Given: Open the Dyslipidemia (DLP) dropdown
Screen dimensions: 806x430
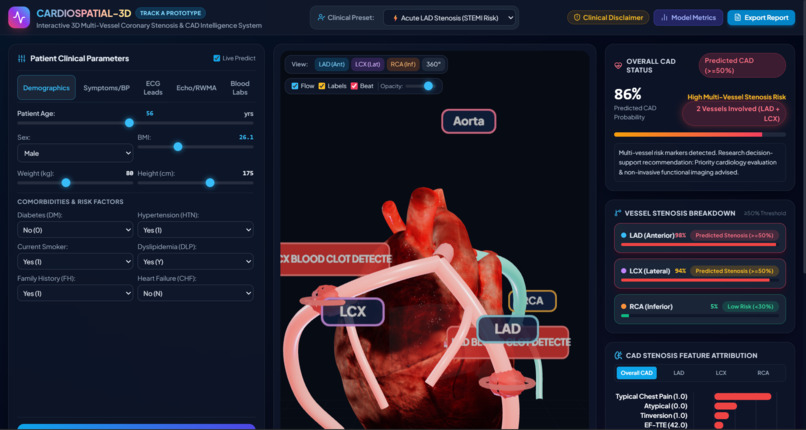Looking at the screenshot, I should coord(195,261).
